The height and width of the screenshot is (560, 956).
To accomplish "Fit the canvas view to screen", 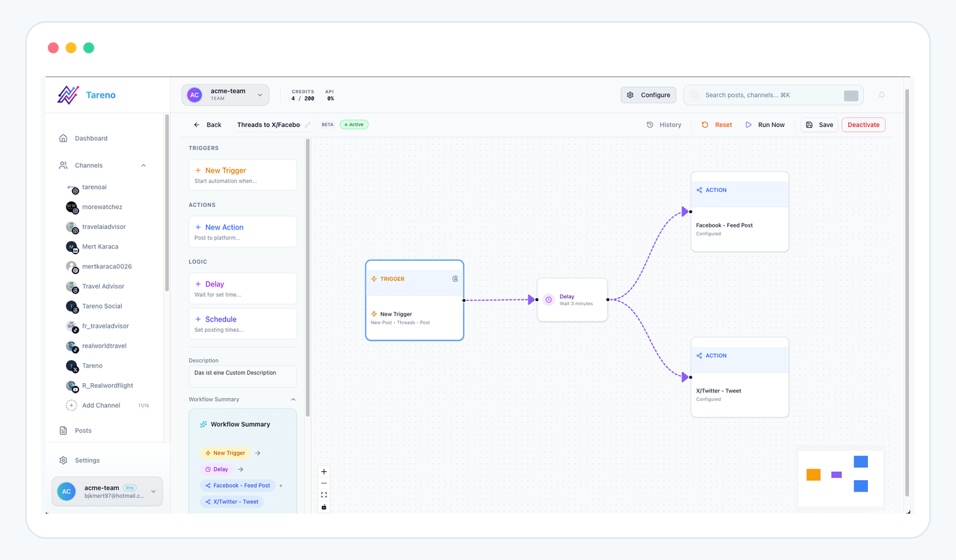I will (324, 495).
